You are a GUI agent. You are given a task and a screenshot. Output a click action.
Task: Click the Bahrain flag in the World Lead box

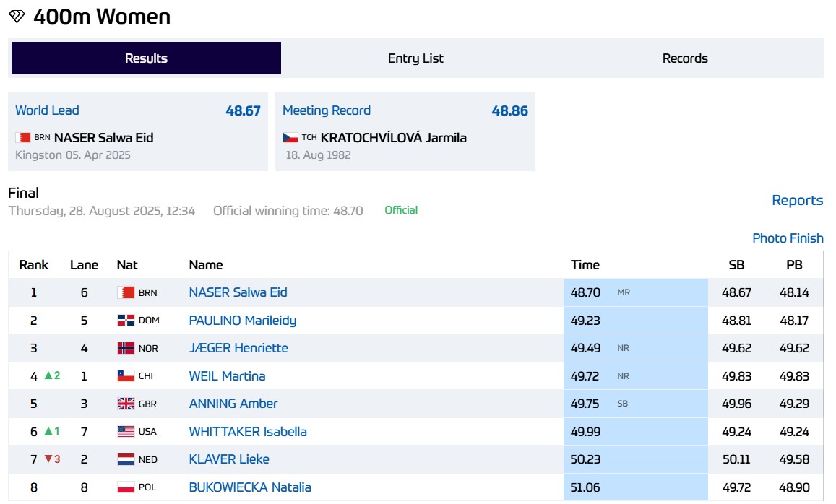click(x=23, y=137)
